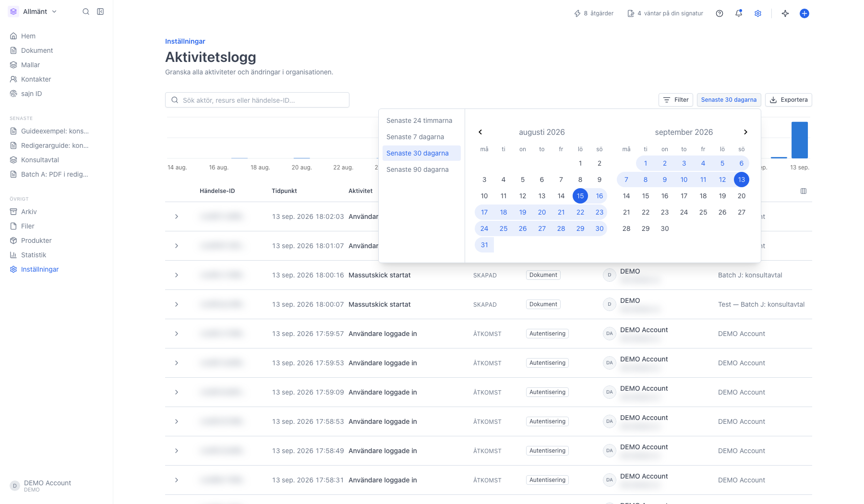Viewport: 864px width, 504px height.
Task: Collapse the sidebar panel icon
Action: click(100, 12)
